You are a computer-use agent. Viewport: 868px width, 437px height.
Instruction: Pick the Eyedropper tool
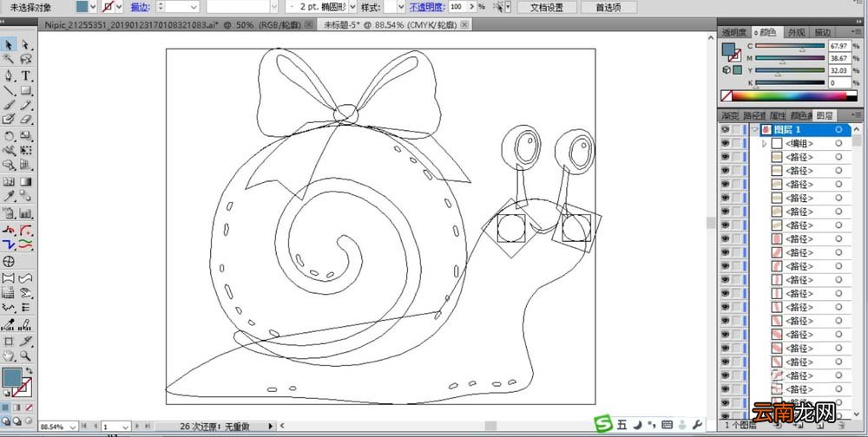pyautogui.click(x=9, y=195)
